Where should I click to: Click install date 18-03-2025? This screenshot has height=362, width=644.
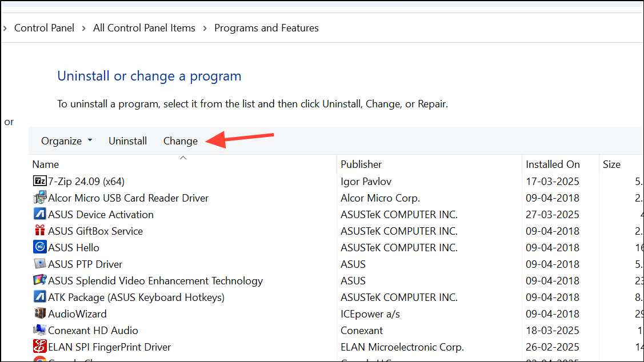(553, 331)
